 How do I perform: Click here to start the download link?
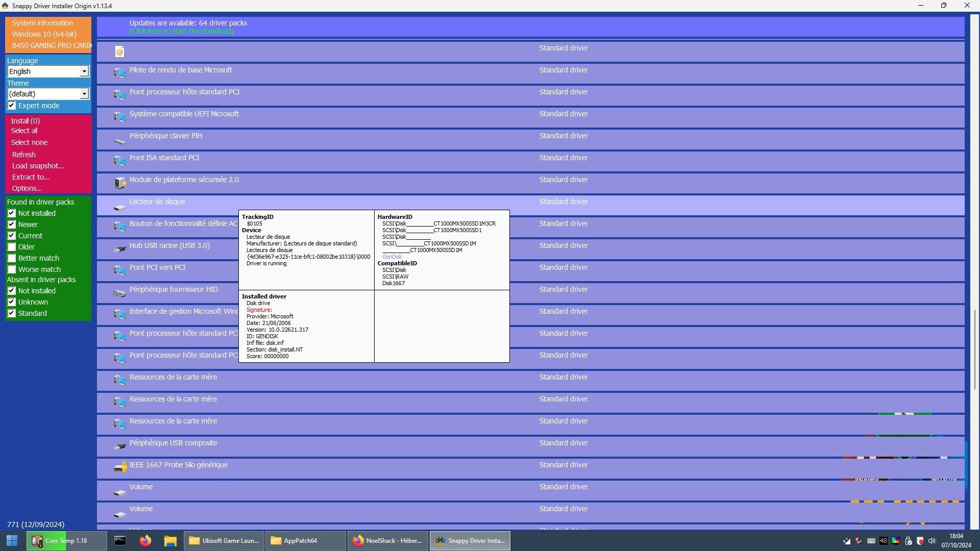click(181, 31)
